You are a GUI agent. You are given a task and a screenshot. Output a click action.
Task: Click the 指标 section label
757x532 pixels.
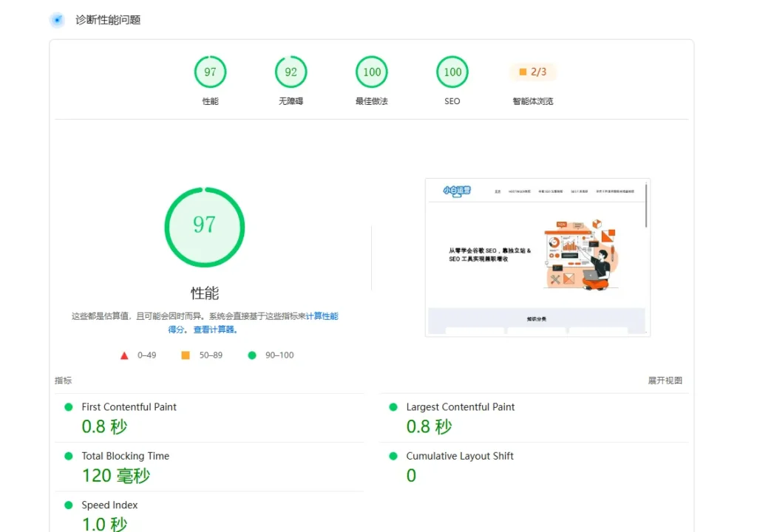pos(63,381)
